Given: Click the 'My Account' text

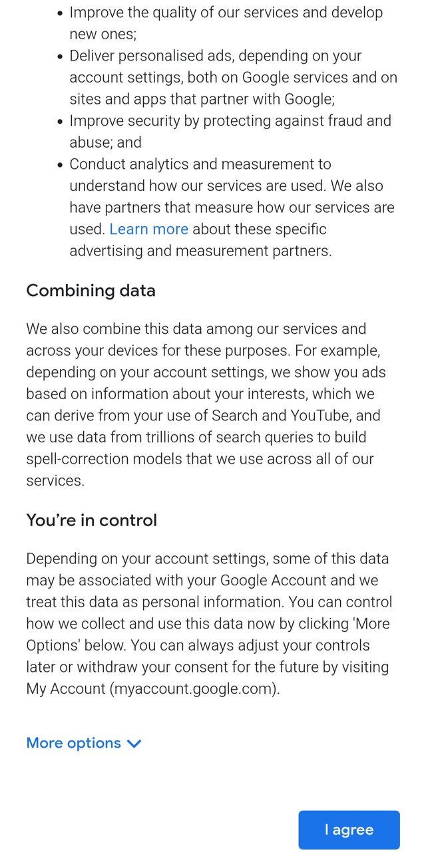Looking at the screenshot, I should 65,688.
